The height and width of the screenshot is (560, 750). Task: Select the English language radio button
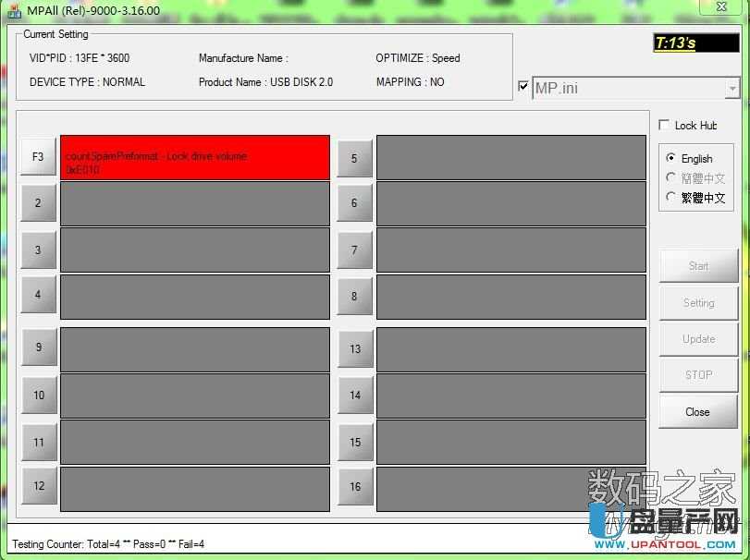(671, 159)
